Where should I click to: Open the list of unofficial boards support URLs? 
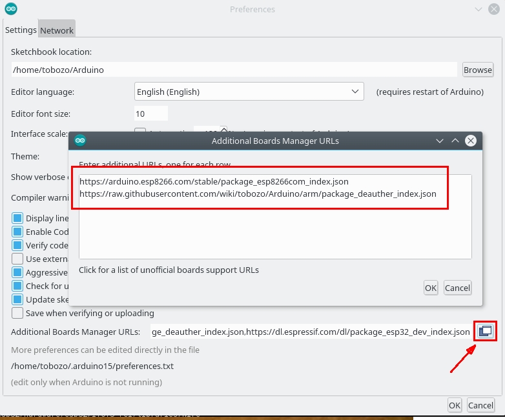169,270
